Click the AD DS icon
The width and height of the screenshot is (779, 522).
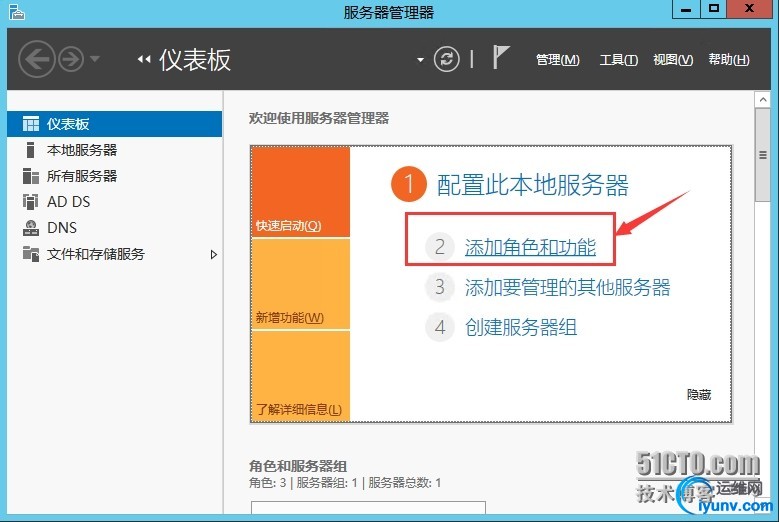point(30,201)
